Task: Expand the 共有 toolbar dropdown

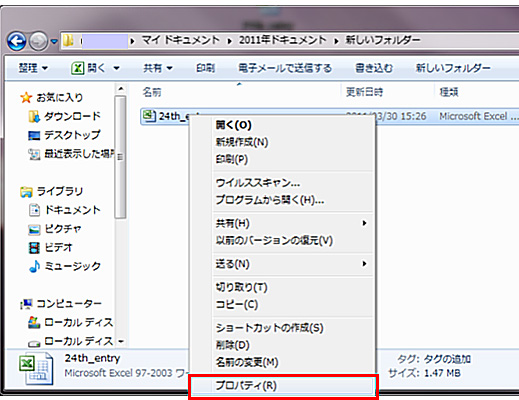Action: coord(158,68)
